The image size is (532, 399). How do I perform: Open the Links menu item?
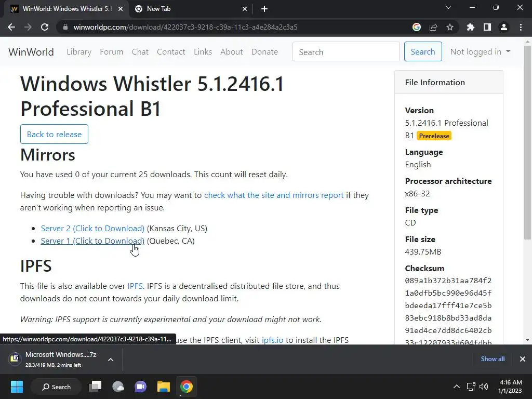203,52
